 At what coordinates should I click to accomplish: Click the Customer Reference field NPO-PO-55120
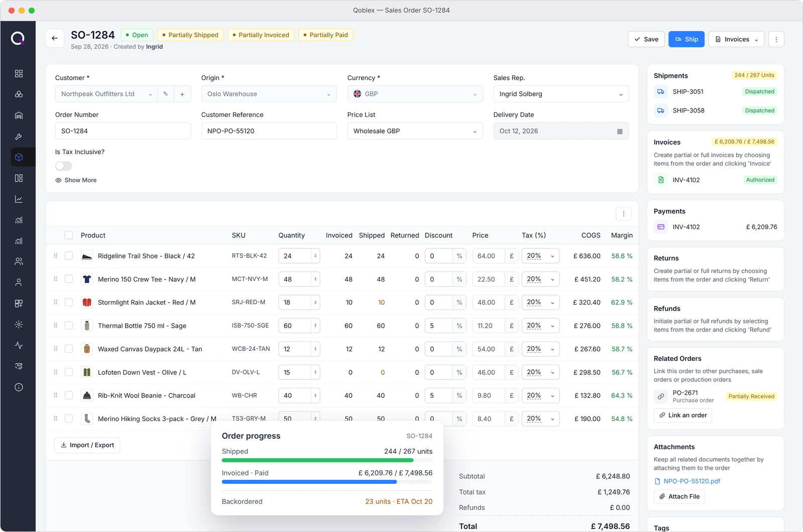point(269,131)
